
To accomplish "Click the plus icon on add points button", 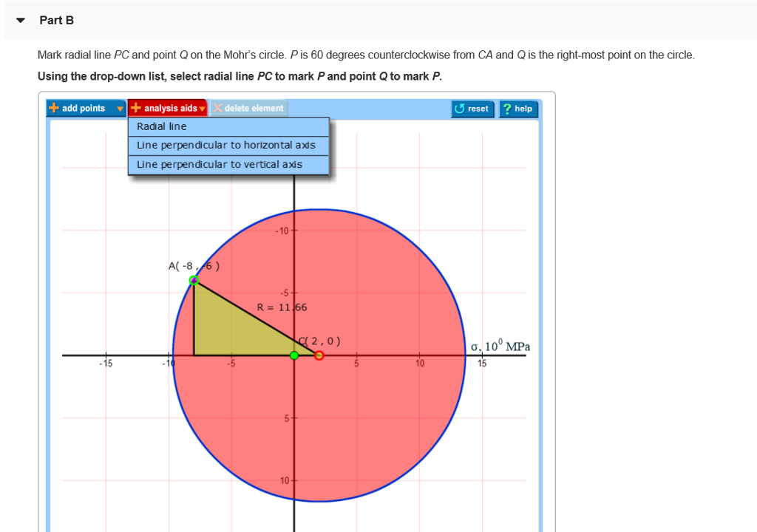I will click(53, 108).
